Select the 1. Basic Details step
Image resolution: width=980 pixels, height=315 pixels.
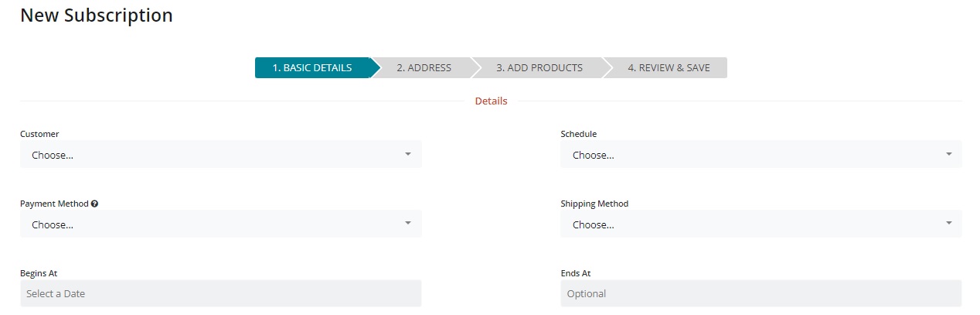(x=312, y=68)
